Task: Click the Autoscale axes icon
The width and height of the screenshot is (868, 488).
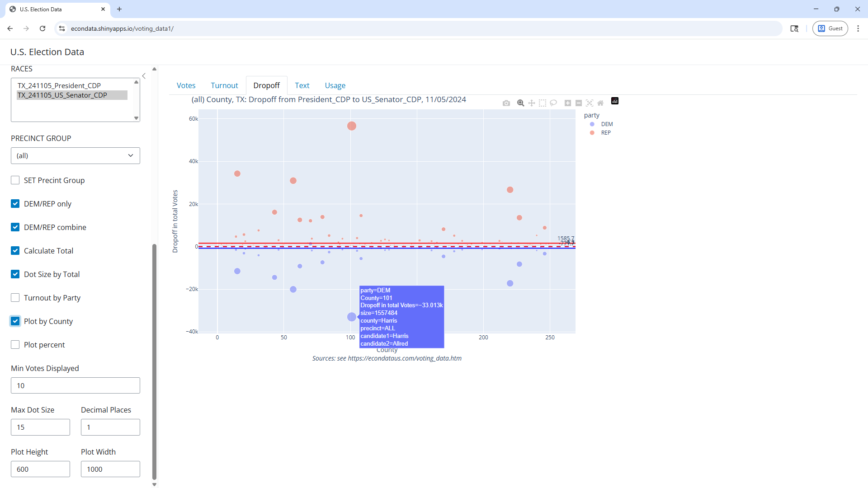Action: [590, 103]
